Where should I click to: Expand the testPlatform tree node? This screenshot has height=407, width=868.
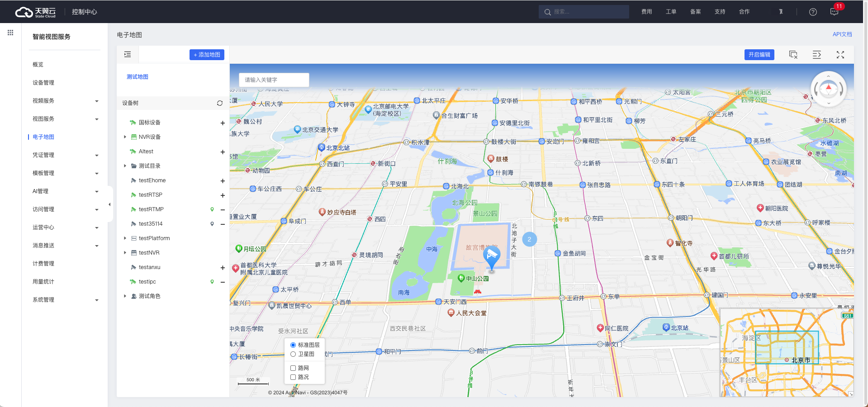(125, 238)
